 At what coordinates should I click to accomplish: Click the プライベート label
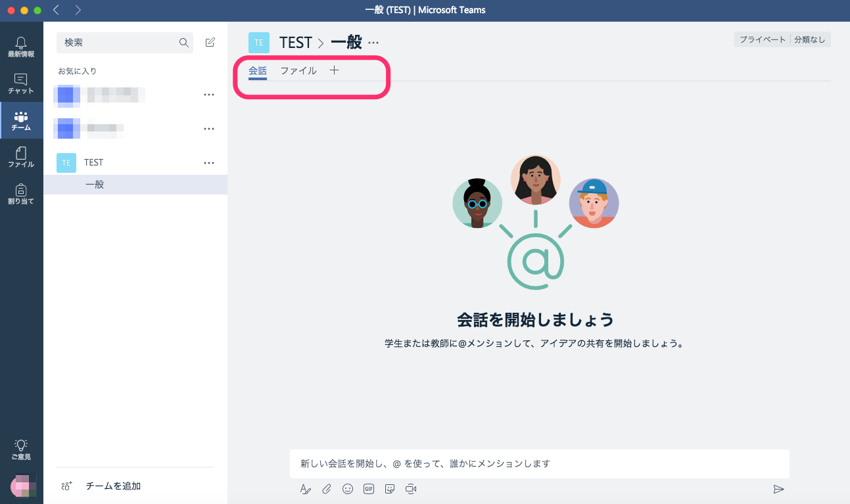pyautogui.click(x=762, y=39)
